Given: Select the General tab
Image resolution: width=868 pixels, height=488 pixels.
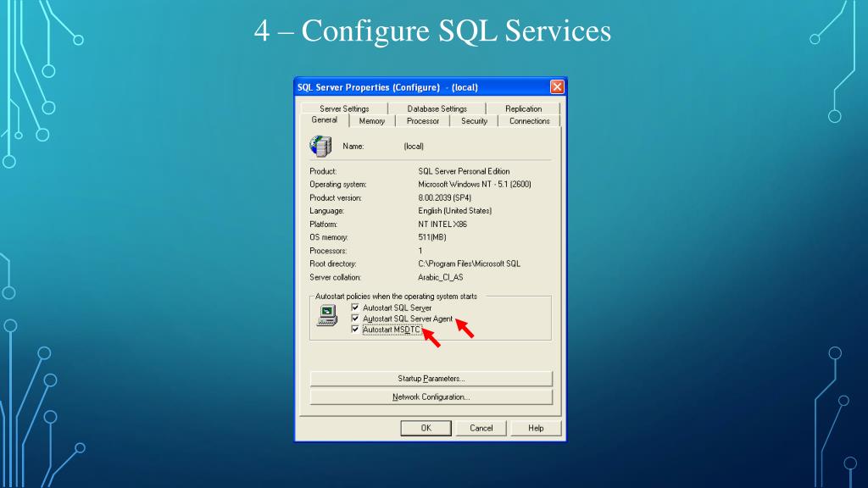Looking at the screenshot, I should tap(325, 120).
